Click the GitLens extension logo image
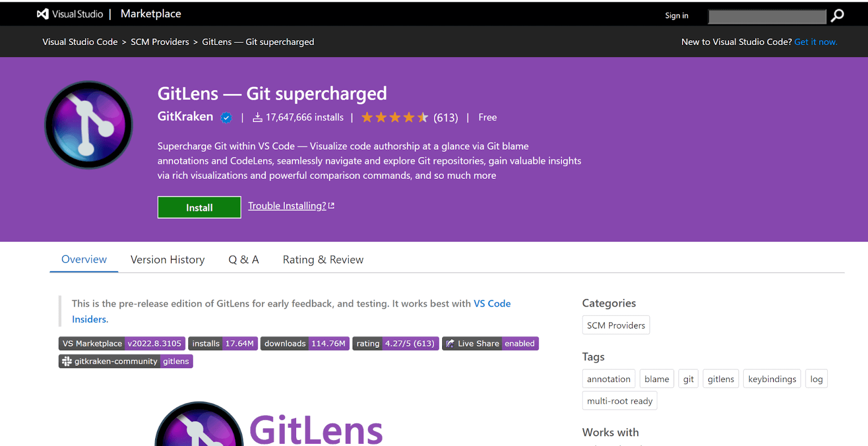The image size is (868, 446). pyautogui.click(x=88, y=125)
